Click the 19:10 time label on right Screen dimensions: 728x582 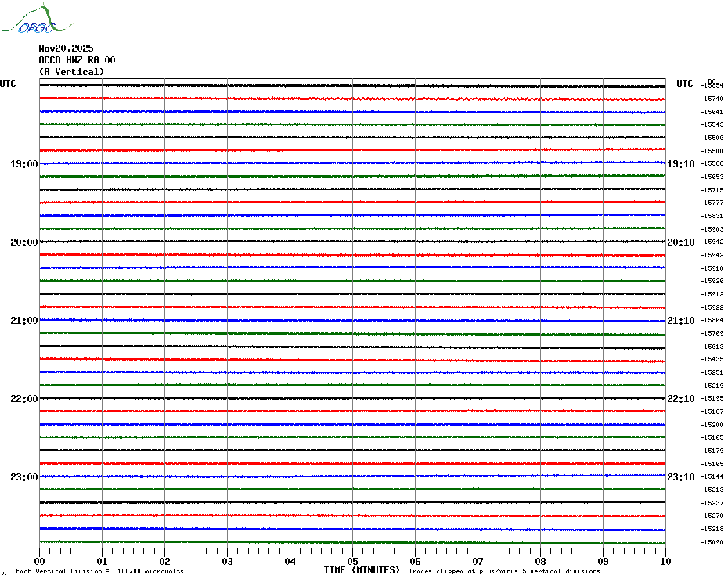point(680,164)
